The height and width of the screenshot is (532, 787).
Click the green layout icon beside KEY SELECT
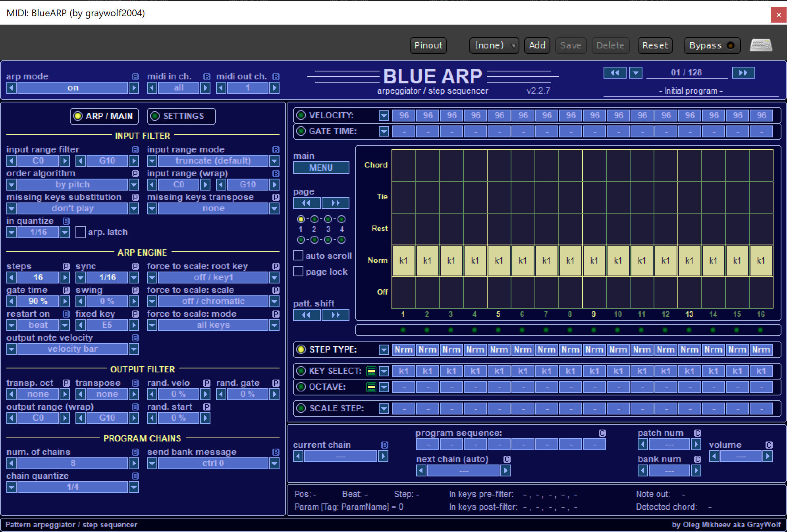click(370, 371)
